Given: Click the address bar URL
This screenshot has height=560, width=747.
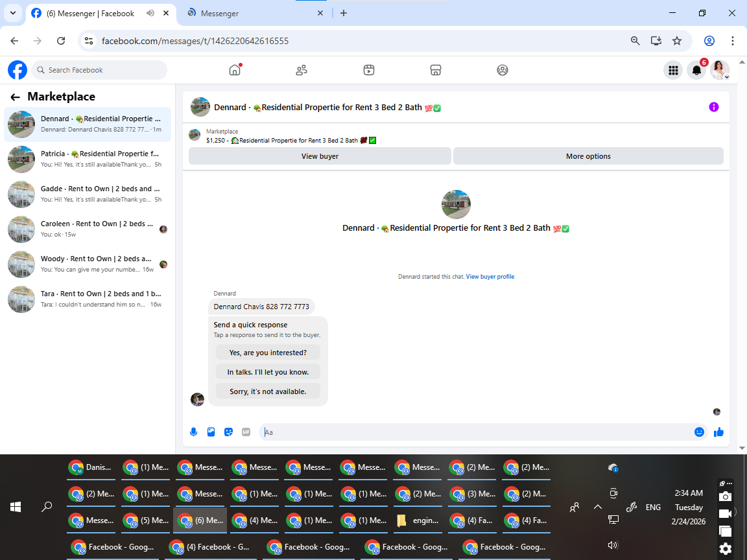Looking at the screenshot, I should pos(195,41).
